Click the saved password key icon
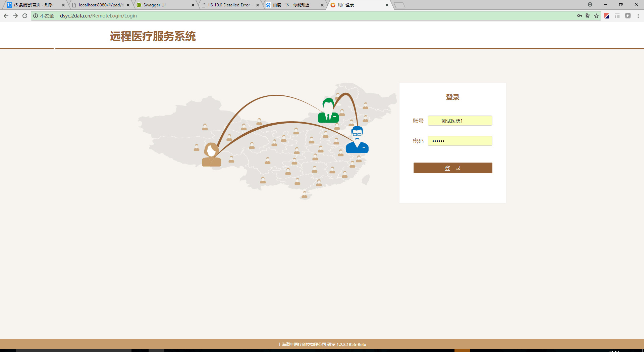 [580, 16]
